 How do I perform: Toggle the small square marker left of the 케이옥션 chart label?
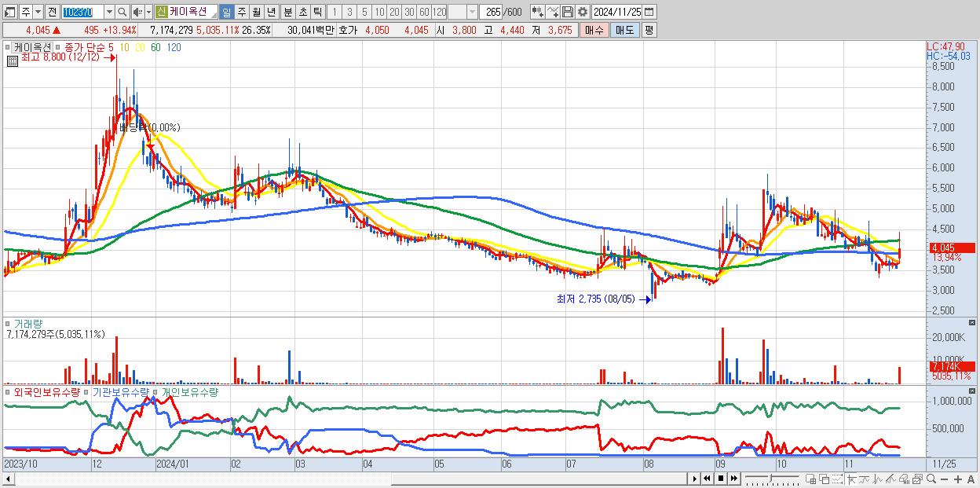(x=9, y=48)
